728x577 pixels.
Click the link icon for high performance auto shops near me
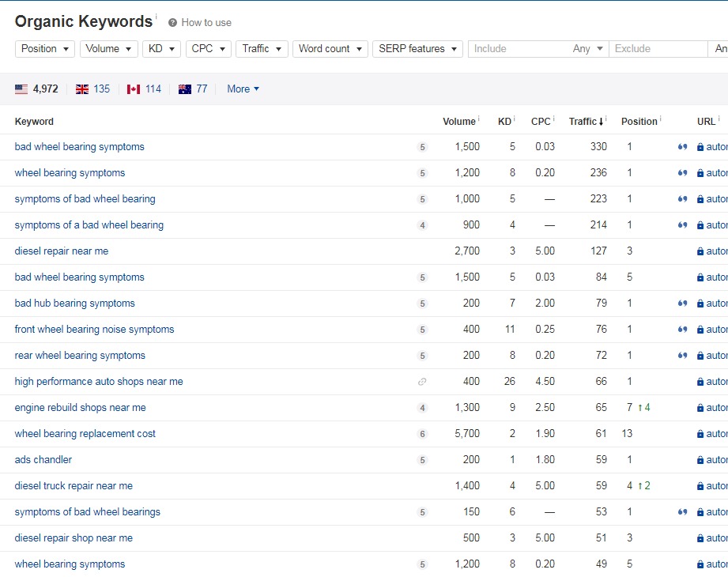point(422,382)
